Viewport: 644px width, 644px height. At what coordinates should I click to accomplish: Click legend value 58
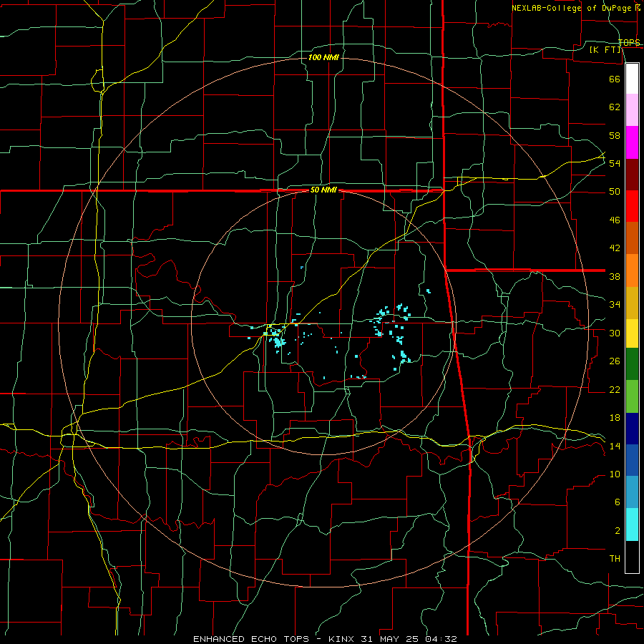click(x=615, y=135)
